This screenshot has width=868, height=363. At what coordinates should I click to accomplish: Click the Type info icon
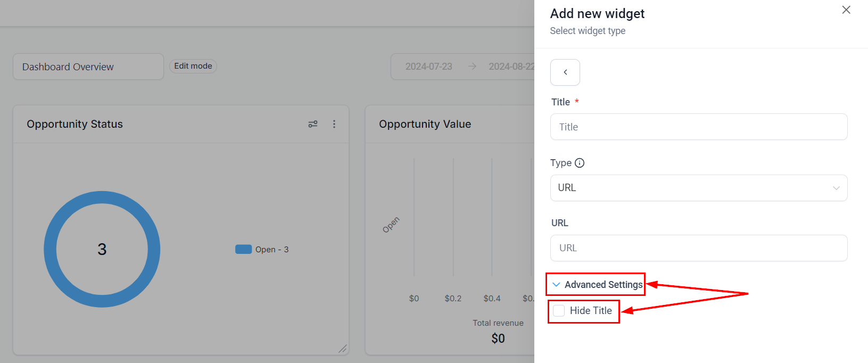(580, 163)
